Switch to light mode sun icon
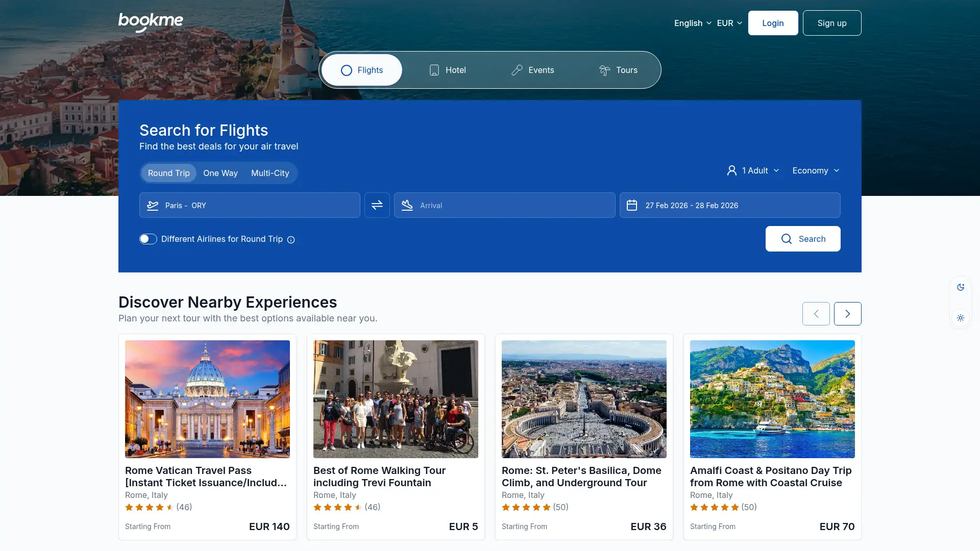The width and height of the screenshot is (980, 551). pos(961,318)
